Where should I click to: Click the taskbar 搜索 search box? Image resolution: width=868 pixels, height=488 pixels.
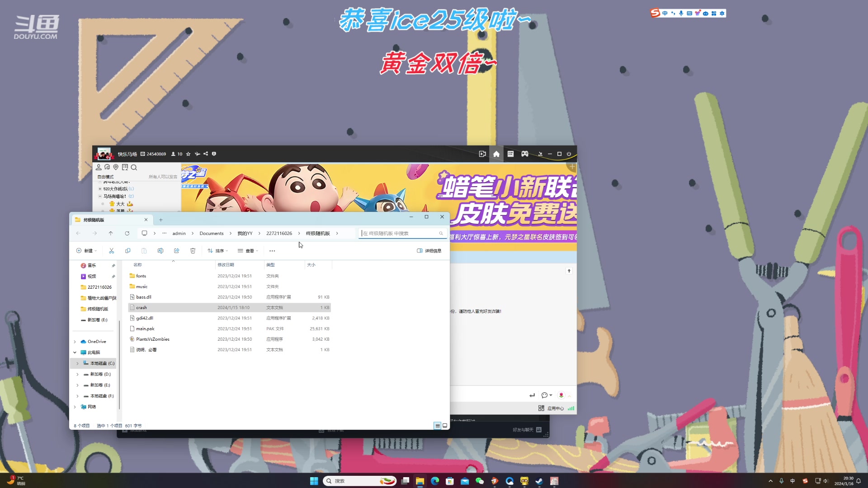coord(360,481)
